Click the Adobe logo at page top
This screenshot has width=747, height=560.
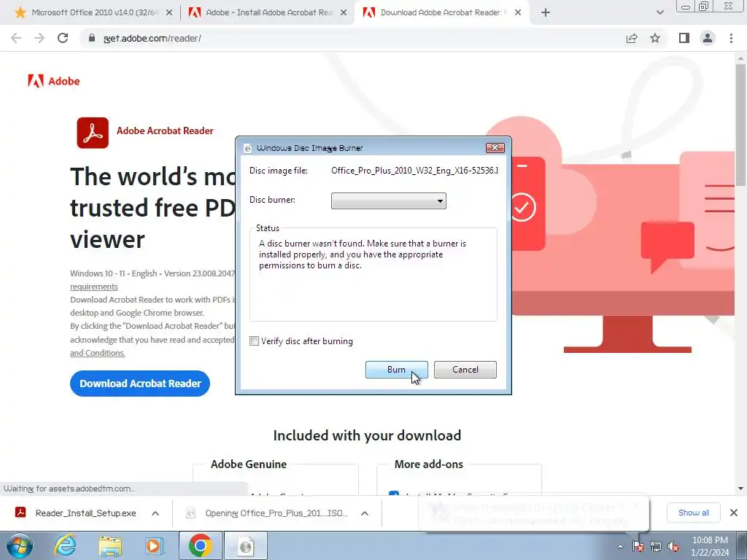tap(54, 81)
